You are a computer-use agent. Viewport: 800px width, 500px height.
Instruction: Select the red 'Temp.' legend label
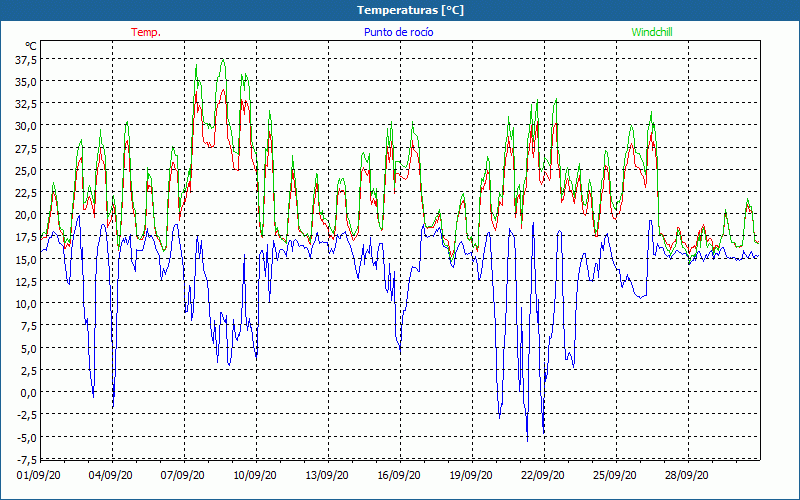146,32
